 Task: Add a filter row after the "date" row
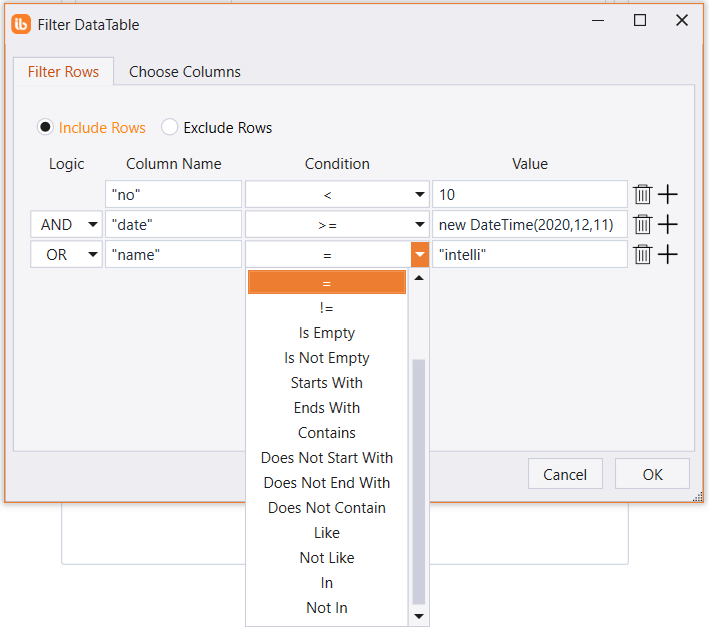click(x=667, y=224)
